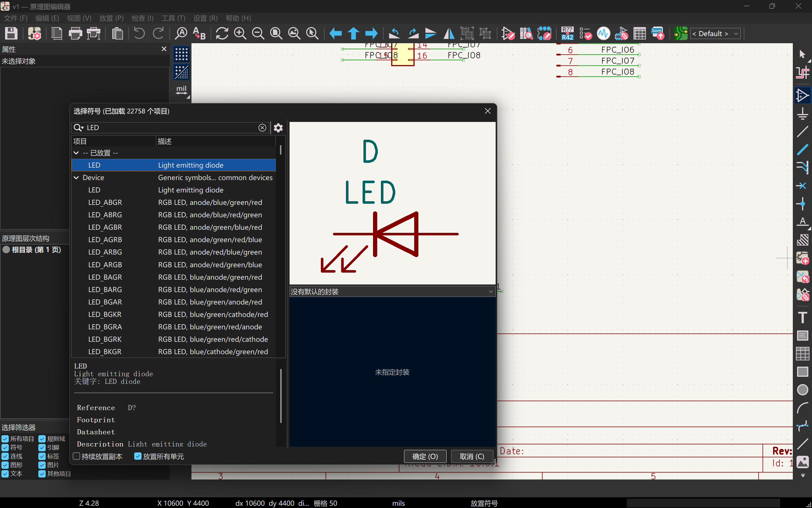Toggle 引脚 filter checkbox

coord(42,448)
